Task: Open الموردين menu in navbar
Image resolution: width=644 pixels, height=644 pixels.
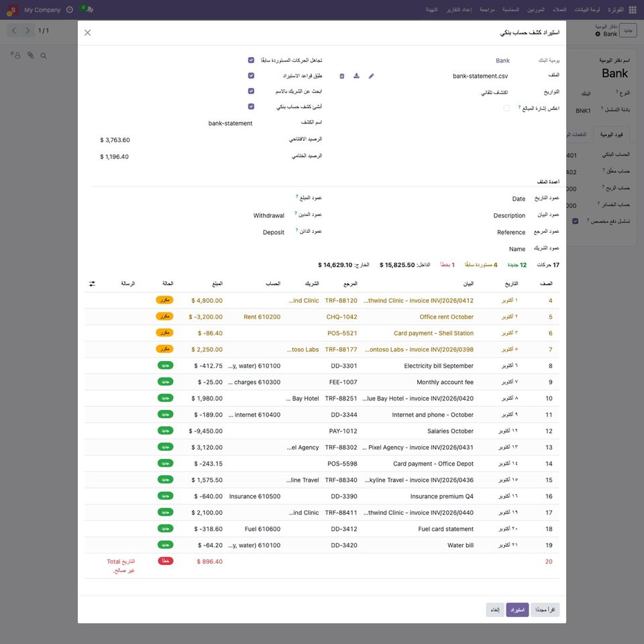Action: [x=535, y=9]
